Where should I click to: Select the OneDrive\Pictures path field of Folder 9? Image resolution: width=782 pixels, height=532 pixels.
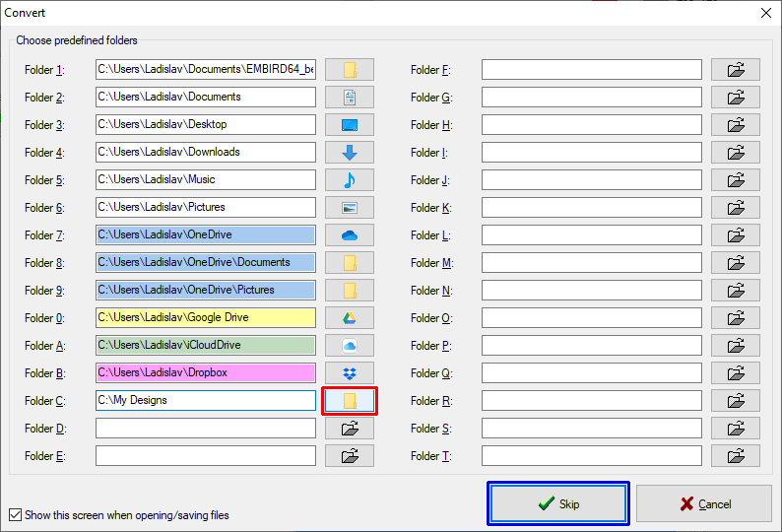pyautogui.click(x=206, y=291)
